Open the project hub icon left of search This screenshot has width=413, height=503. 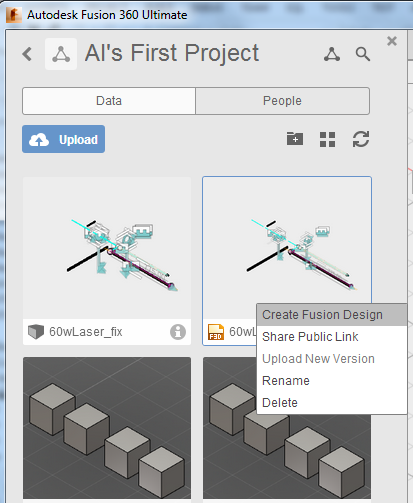tap(332, 54)
